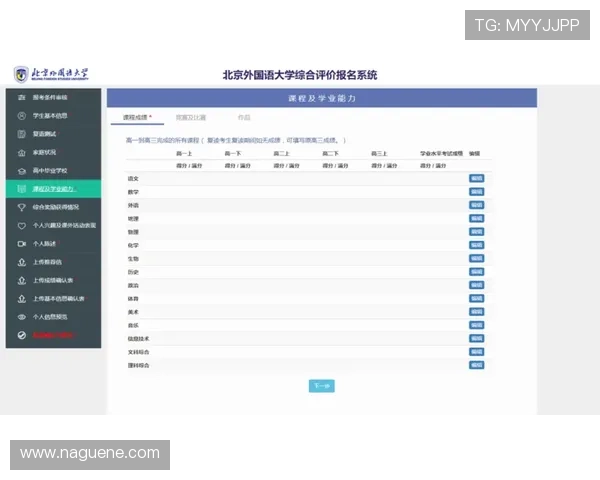Click the 编辑 button in the 物理 row
Screen dimensions: 600x480
point(476,232)
